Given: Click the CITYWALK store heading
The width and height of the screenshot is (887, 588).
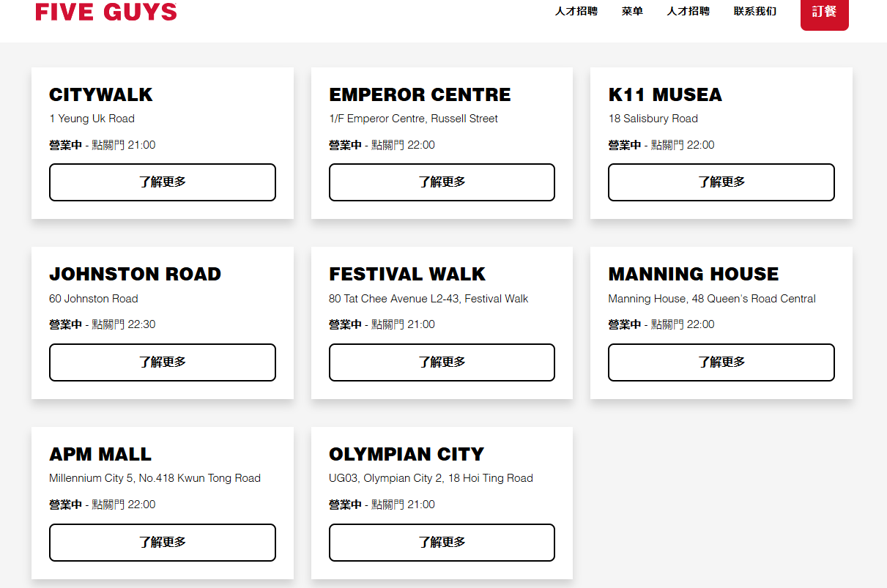Looking at the screenshot, I should point(101,95).
